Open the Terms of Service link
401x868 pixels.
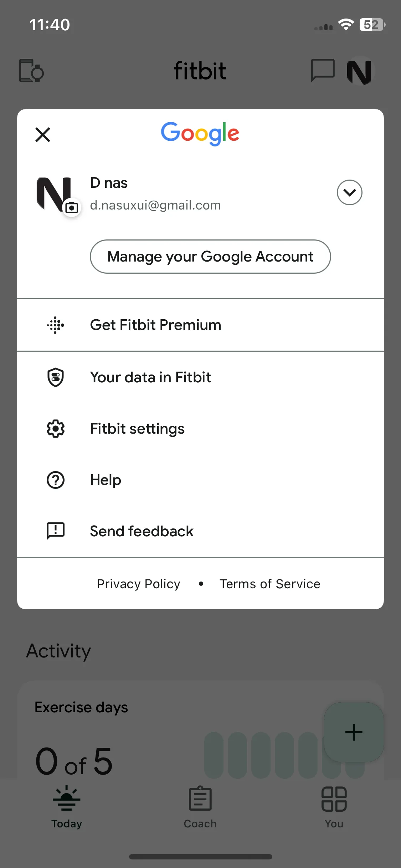[270, 584]
